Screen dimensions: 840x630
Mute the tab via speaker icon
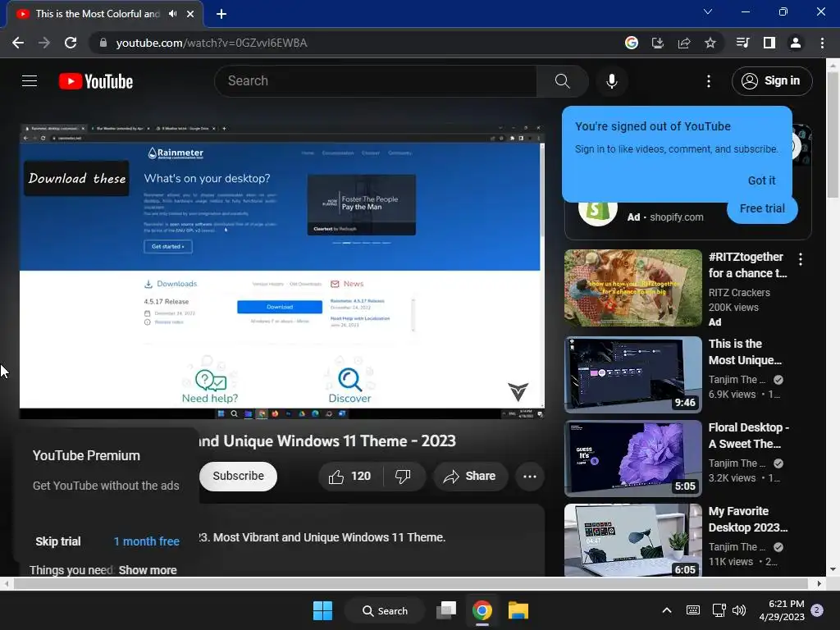pos(172,14)
